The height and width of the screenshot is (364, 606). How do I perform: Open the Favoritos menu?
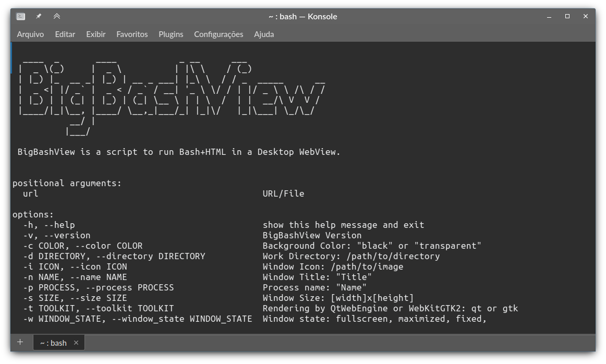[132, 34]
